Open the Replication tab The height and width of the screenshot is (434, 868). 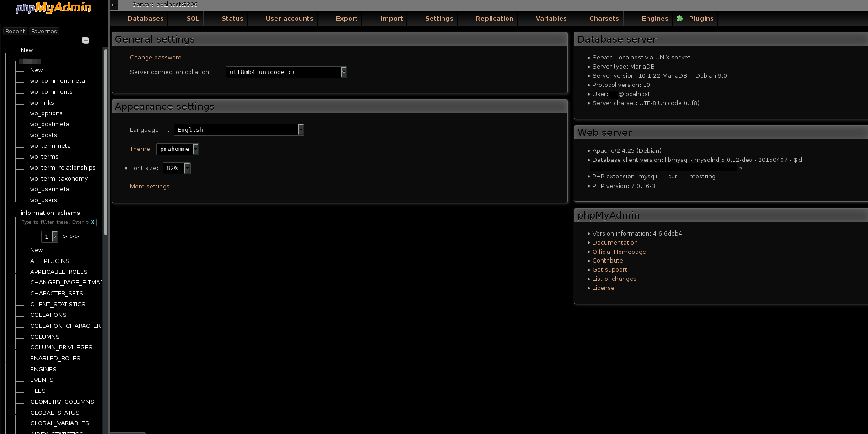click(495, 18)
